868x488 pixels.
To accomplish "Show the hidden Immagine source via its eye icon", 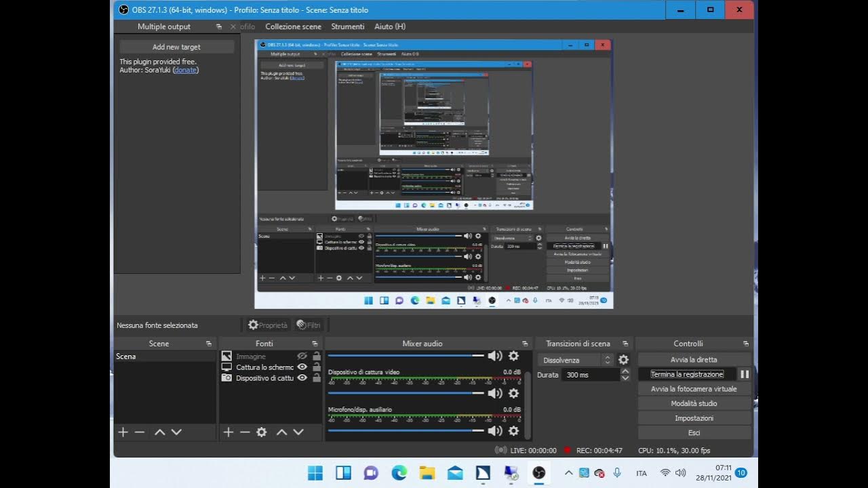I will tap(302, 356).
